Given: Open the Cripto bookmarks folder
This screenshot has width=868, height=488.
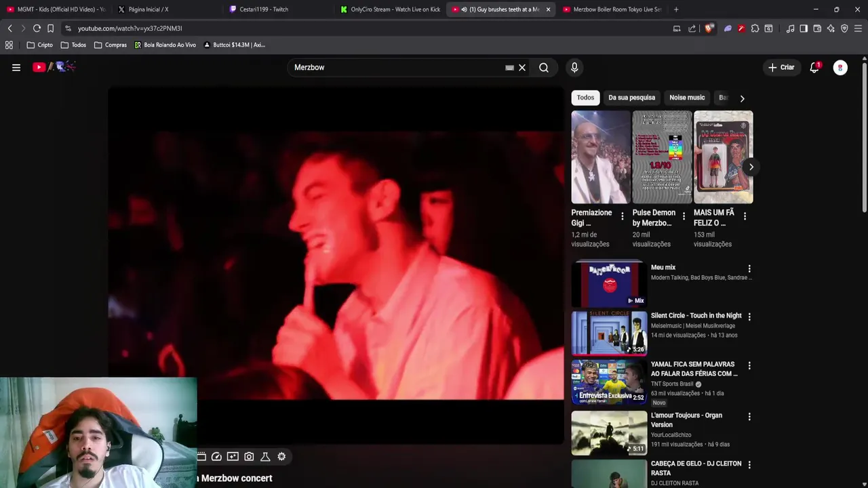Looking at the screenshot, I should (39, 45).
